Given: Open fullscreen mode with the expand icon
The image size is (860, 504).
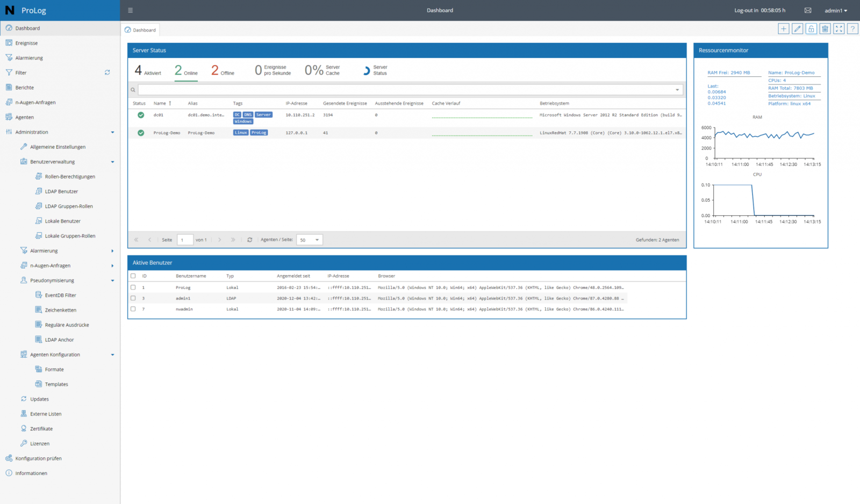Looking at the screenshot, I should point(838,28).
